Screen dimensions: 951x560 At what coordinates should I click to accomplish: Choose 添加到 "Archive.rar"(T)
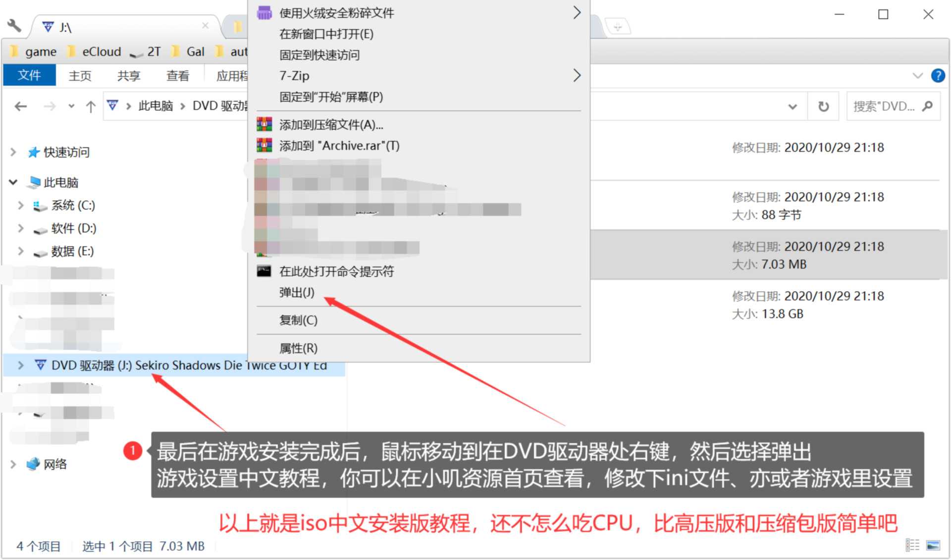tap(419, 146)
